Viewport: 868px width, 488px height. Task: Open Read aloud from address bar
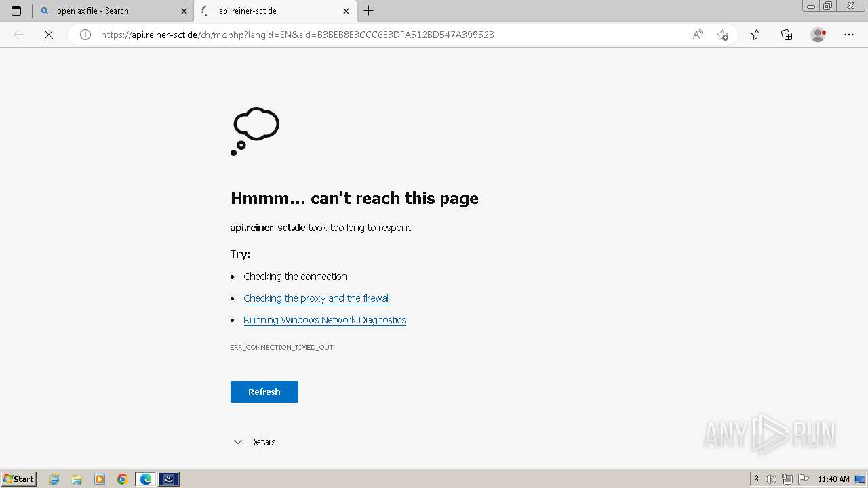[698, 35]
